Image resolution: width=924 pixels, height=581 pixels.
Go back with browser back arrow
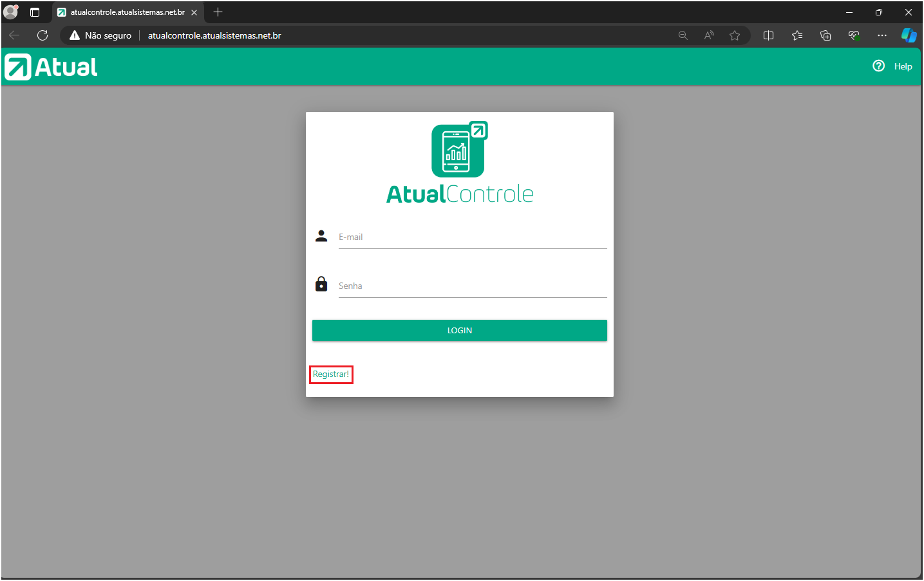[14, 35]
